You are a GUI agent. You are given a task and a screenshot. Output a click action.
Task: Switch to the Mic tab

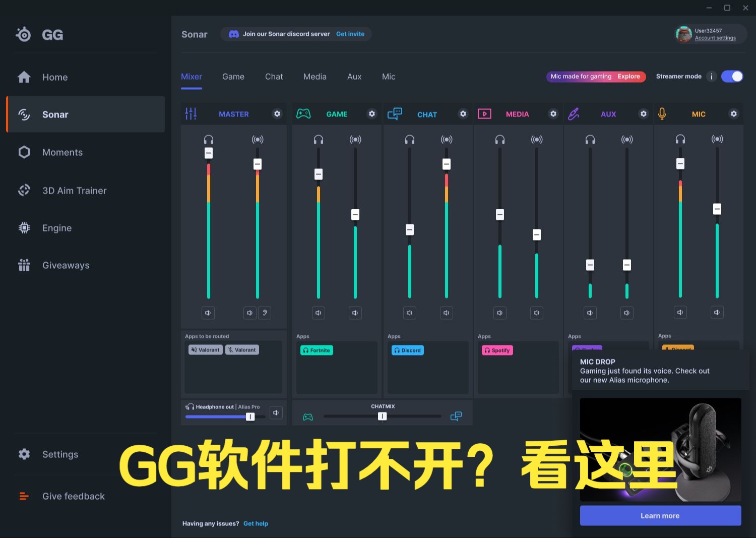(x=388, y=76)
